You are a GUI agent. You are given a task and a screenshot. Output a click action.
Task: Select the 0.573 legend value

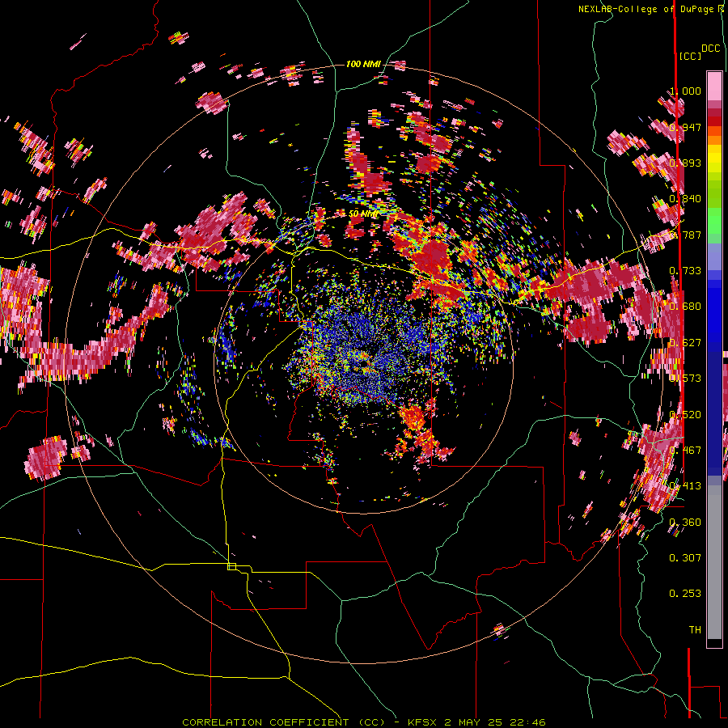coord(685,379)
